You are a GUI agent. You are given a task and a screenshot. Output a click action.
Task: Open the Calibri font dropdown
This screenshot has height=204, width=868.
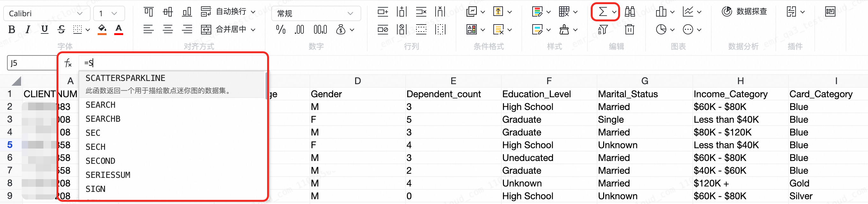click(x=46, y=13)
